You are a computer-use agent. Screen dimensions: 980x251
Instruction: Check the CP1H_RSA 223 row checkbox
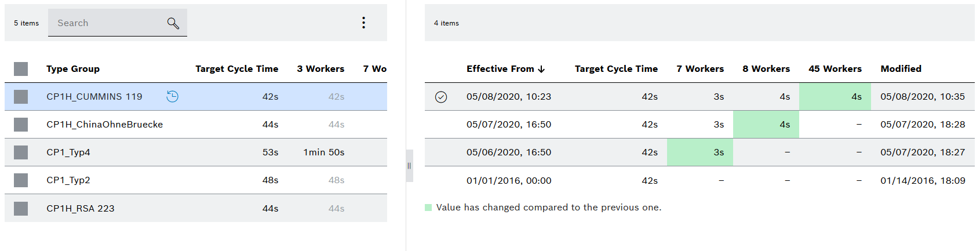point(21,208)
